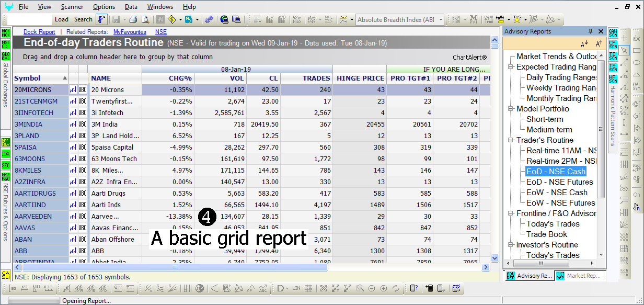Click the blue gears settings icon
Image resolution: width=644 pixels, height=305 pixels.
pos(209,19)
